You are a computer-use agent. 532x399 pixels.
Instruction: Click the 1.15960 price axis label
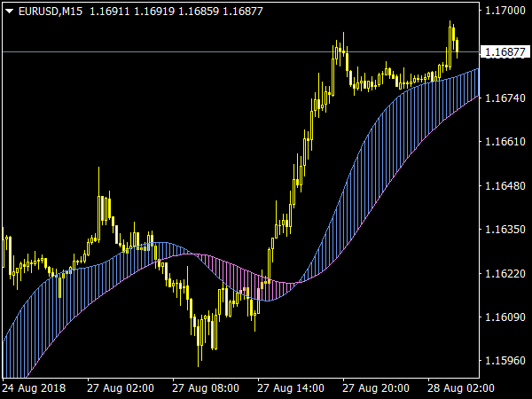[504, 361]
